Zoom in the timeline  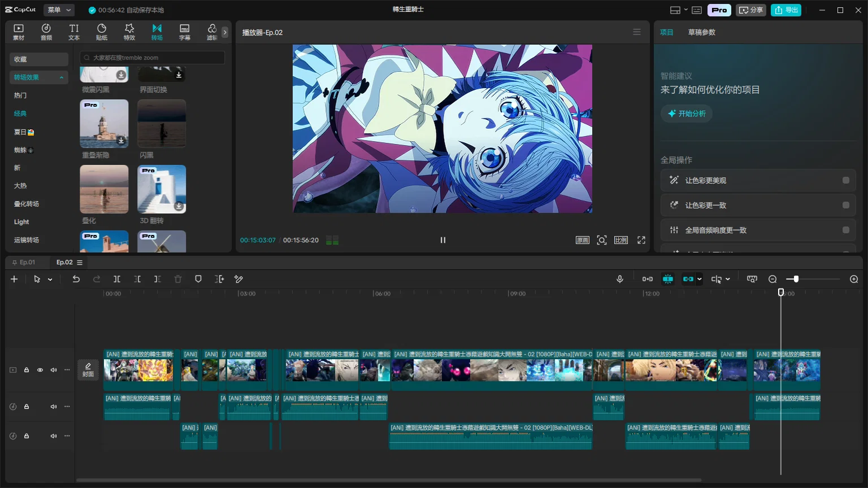click(854, 279)
